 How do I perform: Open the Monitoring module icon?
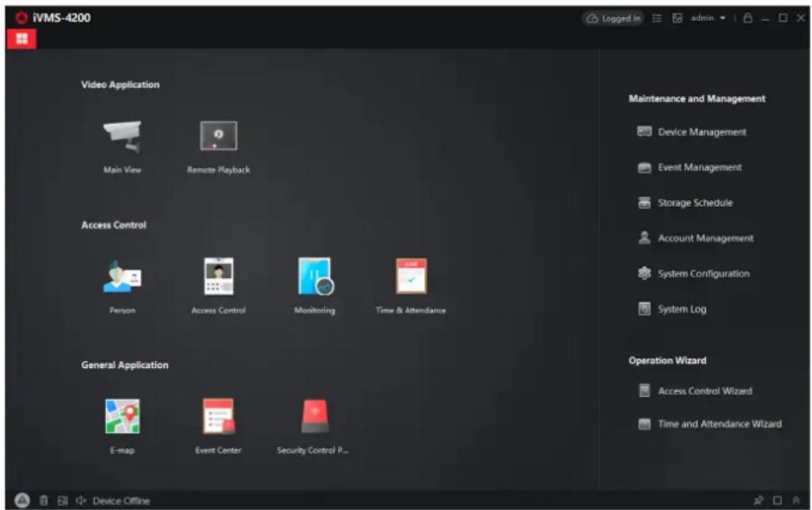coord(316,276)
